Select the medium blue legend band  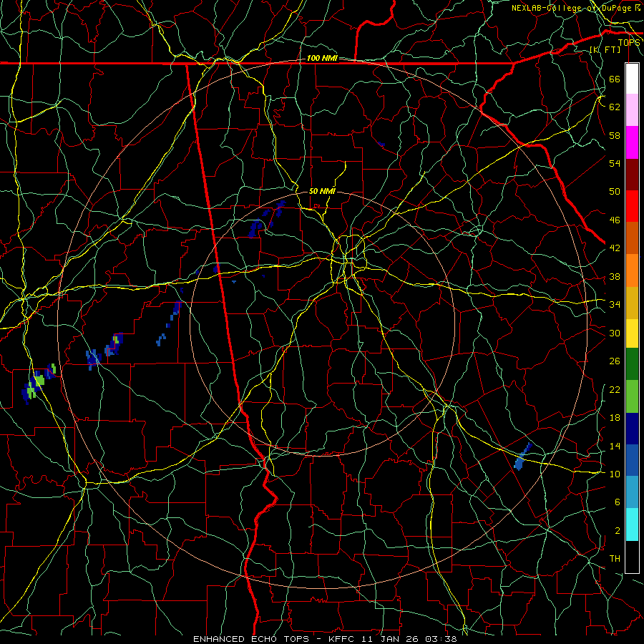pyautogui.click(x=632, y=460)
